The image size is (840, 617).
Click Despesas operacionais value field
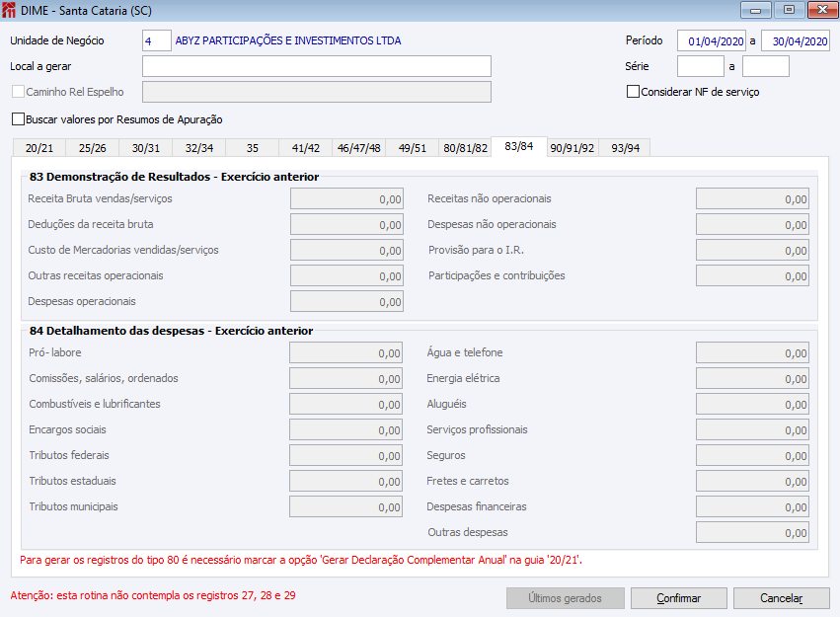346,301
